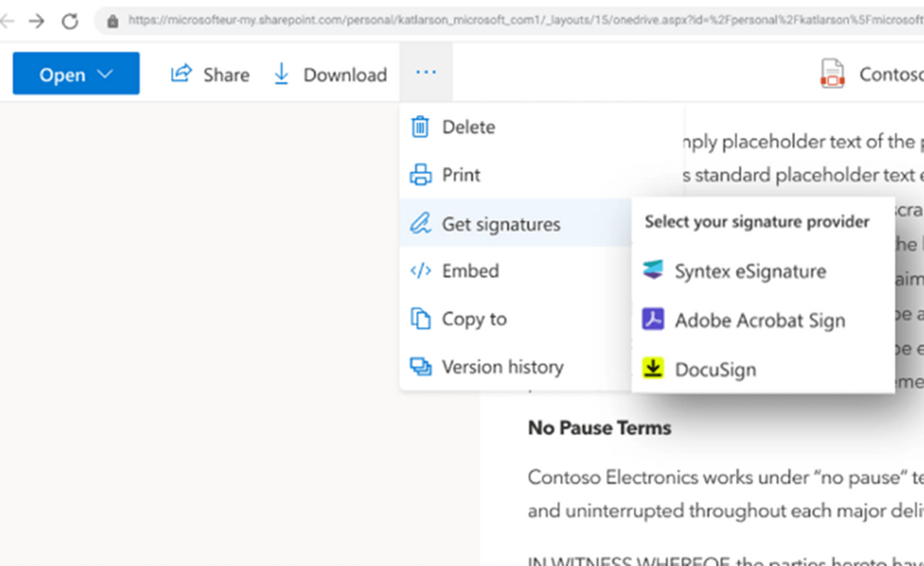Click the browser address bar URL
The width and height of the screenshot is (924, 566).
[452, 19]
